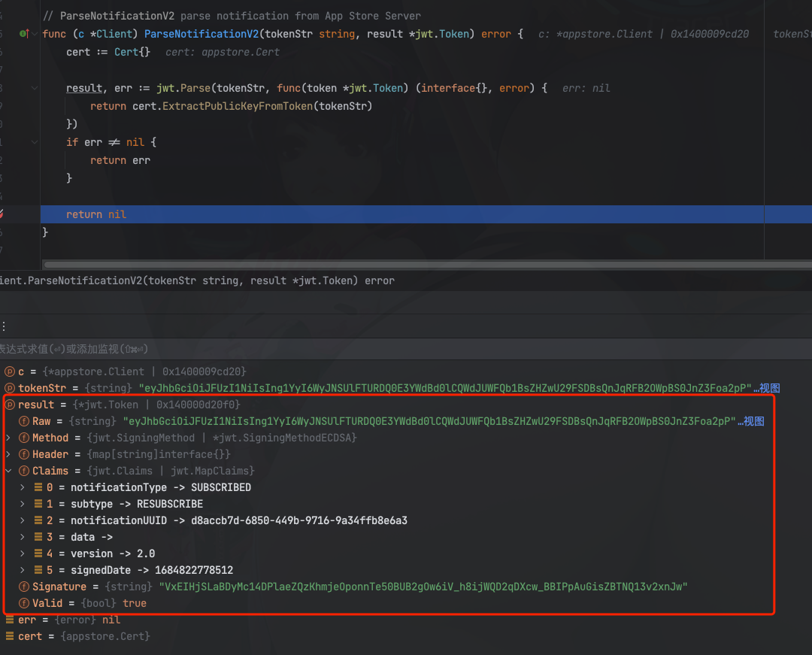Screen dimensions: 812x655
Task: Collapse the code fold arrow at the jwt.Parse line
Action: point(33,87)
